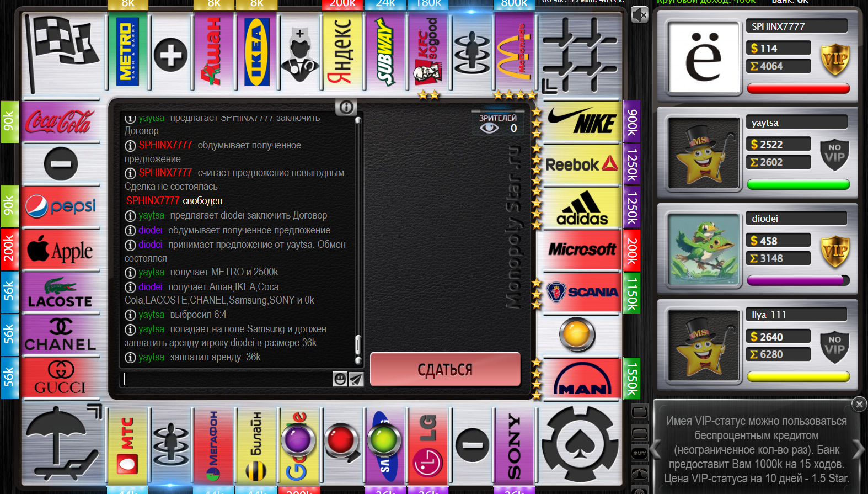The image size is (868, 494).
Task: Open SPHINX7777 player avatar
Action: [704, 57]
